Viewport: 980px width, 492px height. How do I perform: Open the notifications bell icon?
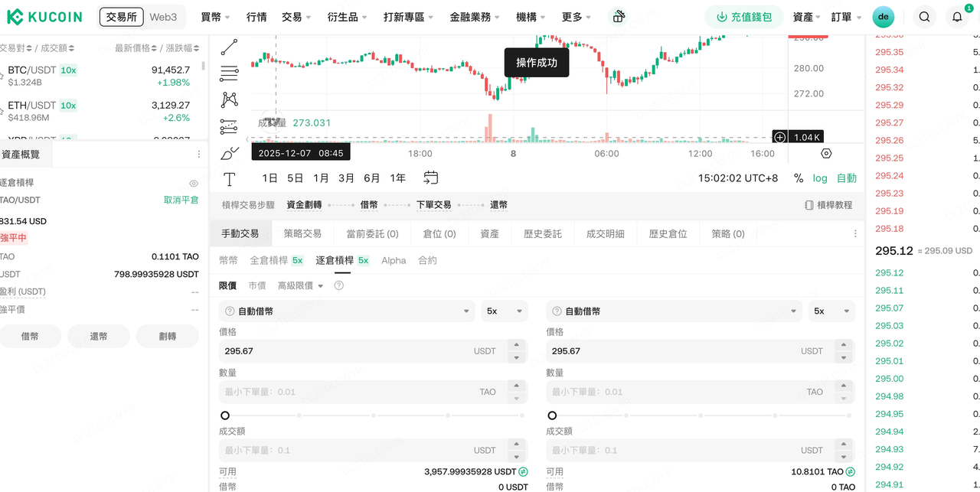pyautogui.click(x=957, y=17)
